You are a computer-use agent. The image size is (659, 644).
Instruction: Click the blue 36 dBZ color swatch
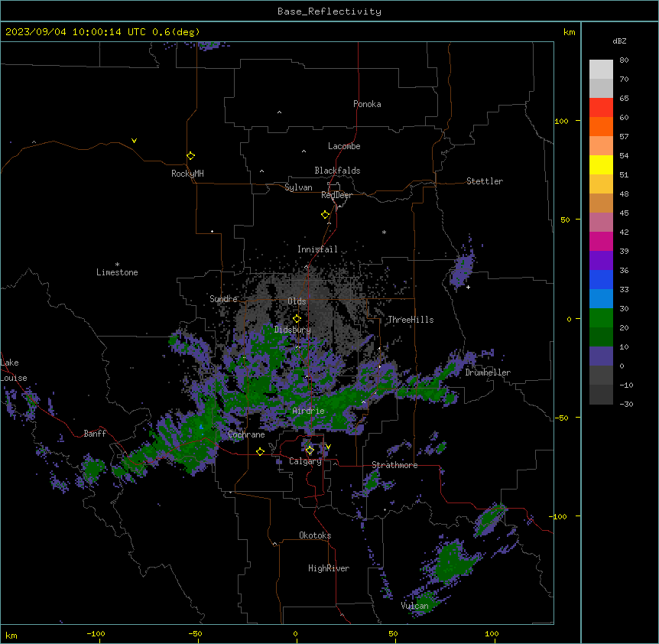(x=601, y=279)
